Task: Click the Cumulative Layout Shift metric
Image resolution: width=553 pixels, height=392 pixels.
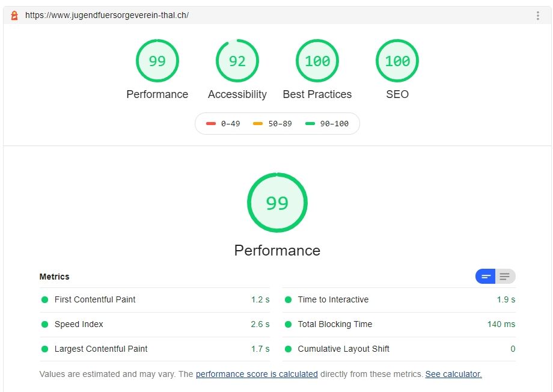Action: (x=343, y=349)
